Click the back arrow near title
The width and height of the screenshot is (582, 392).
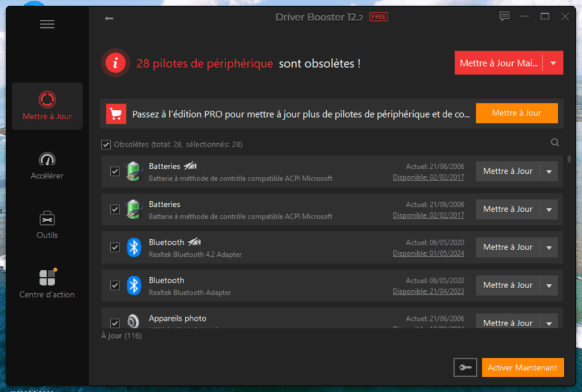(x=108, y=18)
